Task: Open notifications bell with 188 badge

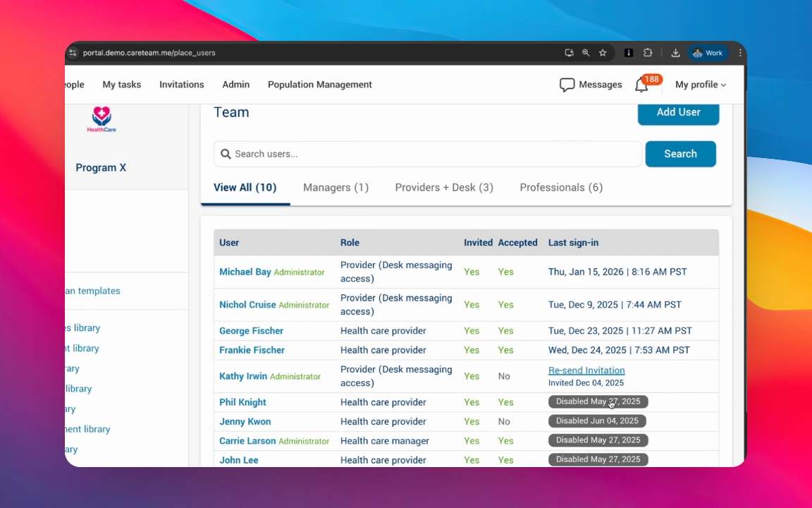Action: 641,85
